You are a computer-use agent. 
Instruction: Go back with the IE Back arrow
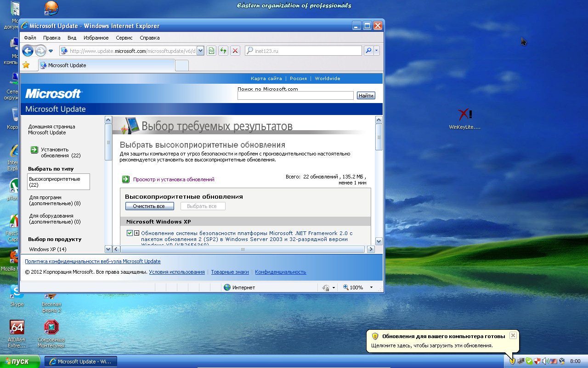(x=28, y=51)
